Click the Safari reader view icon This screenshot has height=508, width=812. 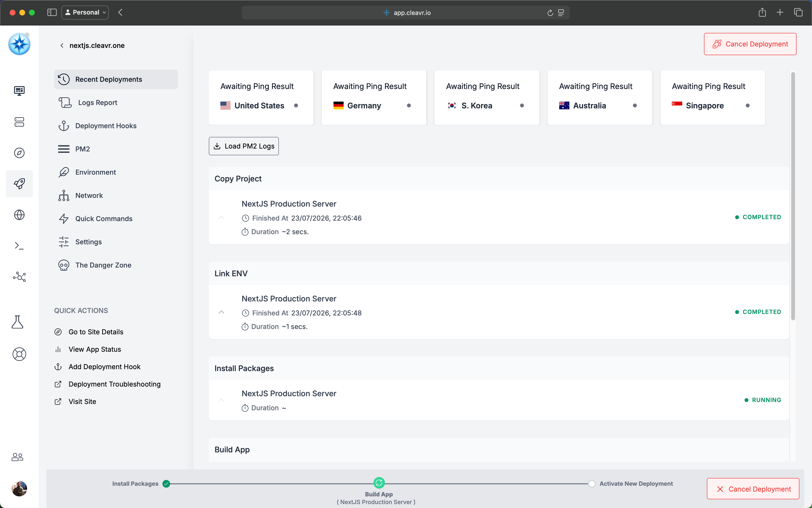(561, 13)
